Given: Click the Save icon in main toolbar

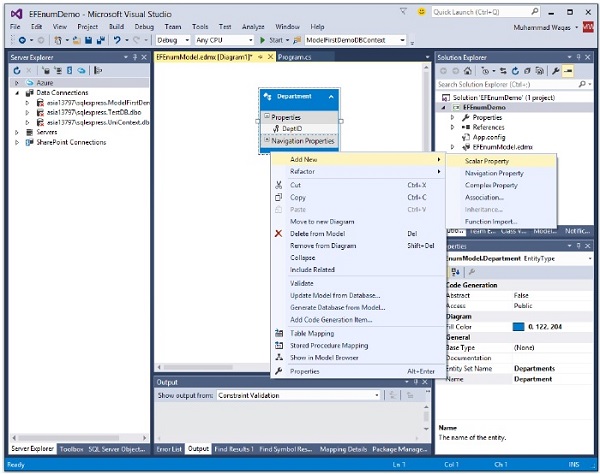Looking at the screenshot, I should pyautogui.click(x=88, y=40).
